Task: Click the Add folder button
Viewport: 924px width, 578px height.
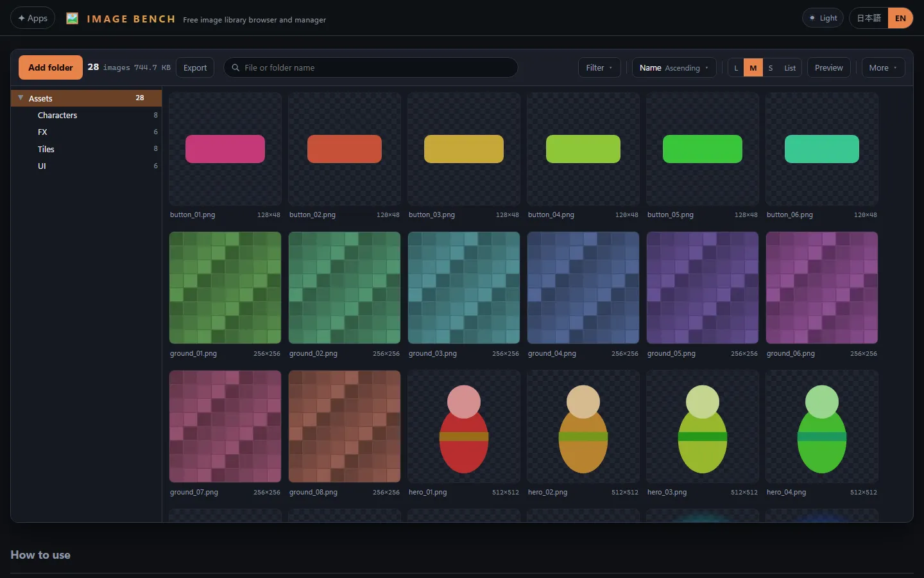Action: pos(51,67)
